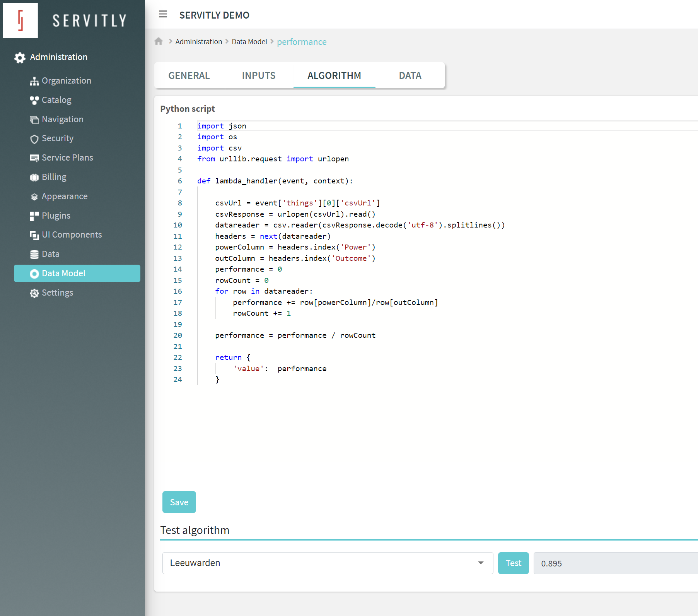The width and height of the screenshot is (698, 616).
Task: Click the SERVITLY DEMO title
Action: [x=214, y=15]
